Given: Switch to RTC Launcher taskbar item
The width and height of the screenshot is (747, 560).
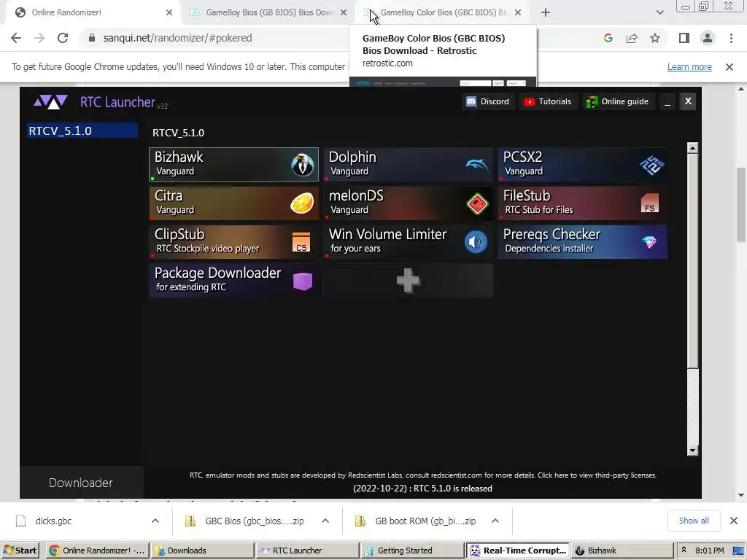Looking at the screenshot, I should [x=307, y=551].
